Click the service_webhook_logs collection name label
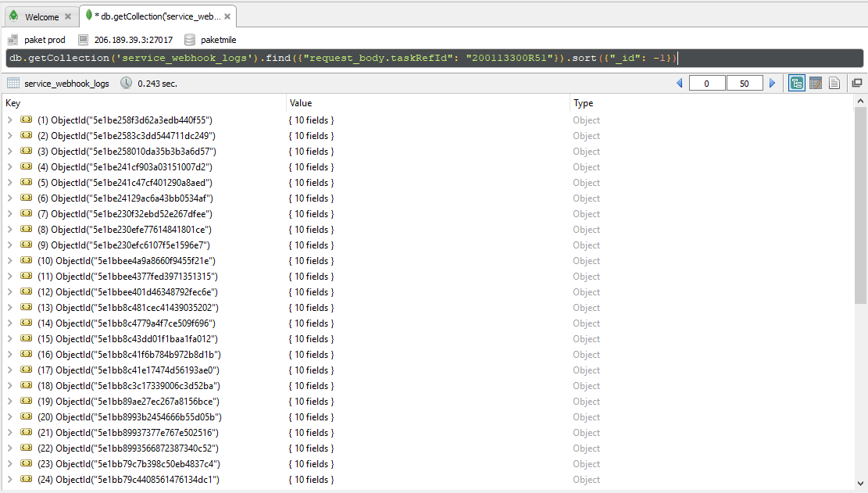 (x=66, y=84)
